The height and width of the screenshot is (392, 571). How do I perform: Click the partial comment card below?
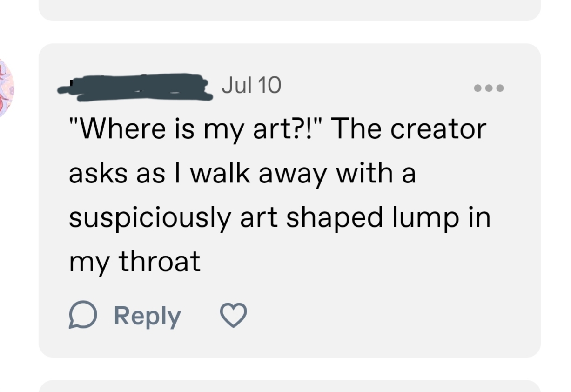[289, 386]
